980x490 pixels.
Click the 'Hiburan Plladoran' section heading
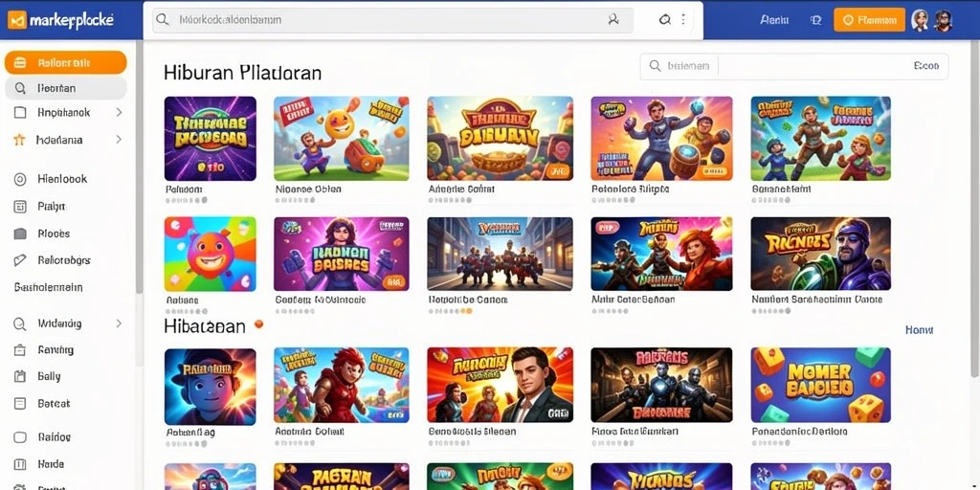click(242, 73)
